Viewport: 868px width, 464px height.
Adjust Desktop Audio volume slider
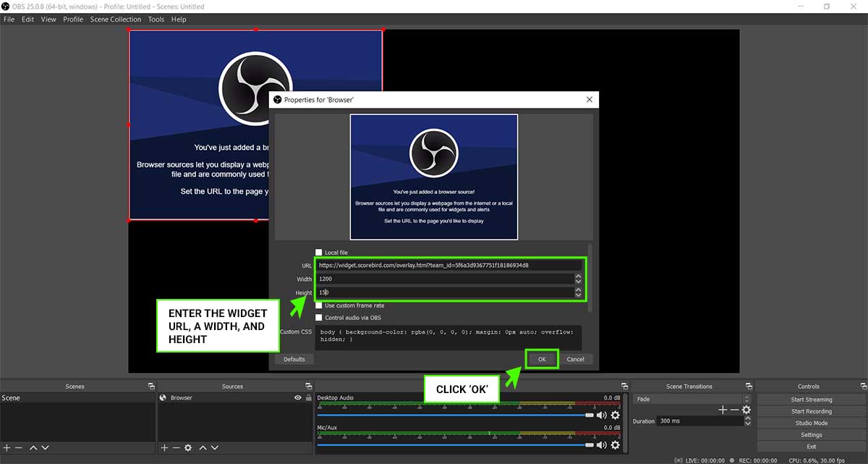455,416
